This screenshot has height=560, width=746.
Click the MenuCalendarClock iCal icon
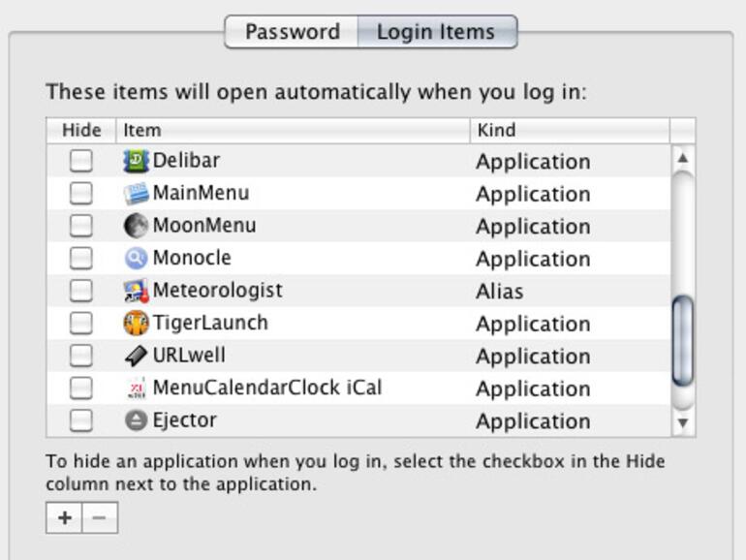[137, 389]
